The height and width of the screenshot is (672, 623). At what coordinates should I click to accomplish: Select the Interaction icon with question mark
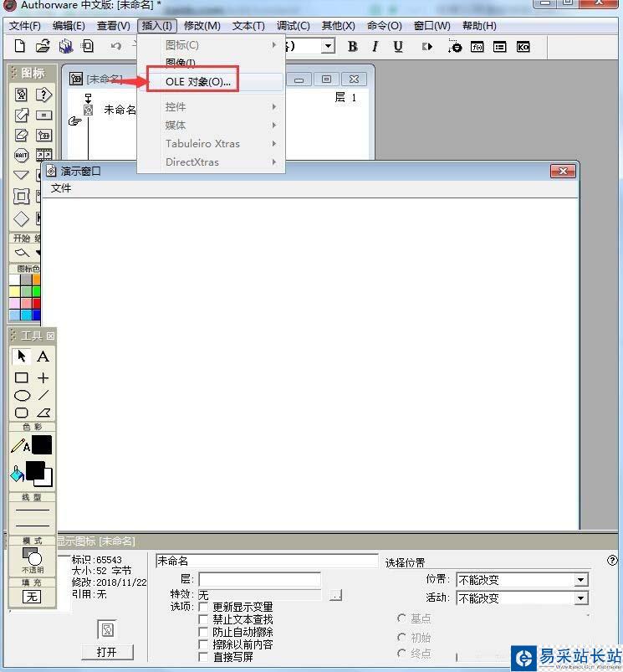(x=43, y=95)
